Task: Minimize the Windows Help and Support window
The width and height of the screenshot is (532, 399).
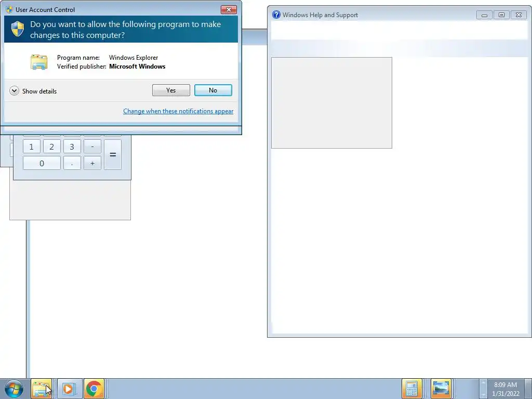Action: click(x=484, y=15)
